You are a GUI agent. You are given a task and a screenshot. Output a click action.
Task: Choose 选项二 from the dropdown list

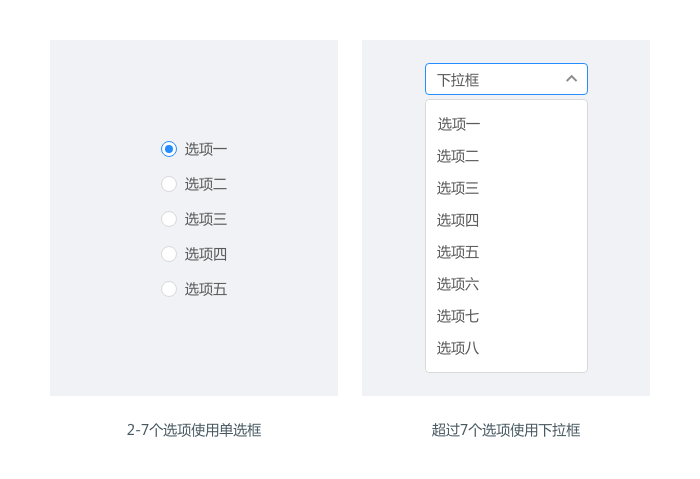point(458,156)
